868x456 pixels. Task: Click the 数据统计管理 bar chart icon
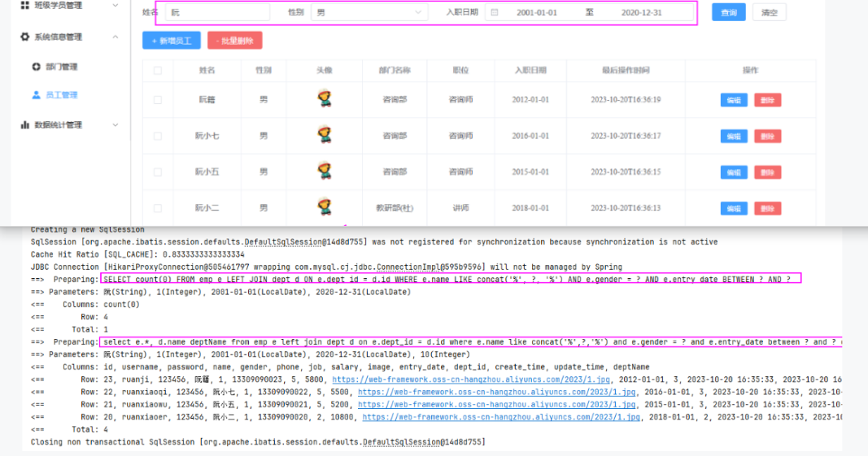tap(24, 125)
